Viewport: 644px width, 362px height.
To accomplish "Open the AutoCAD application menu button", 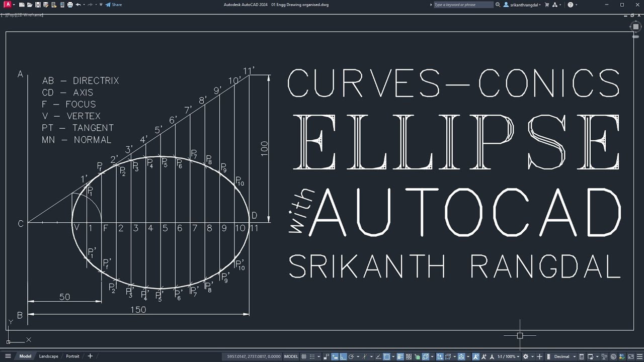I will click(8, 5).
